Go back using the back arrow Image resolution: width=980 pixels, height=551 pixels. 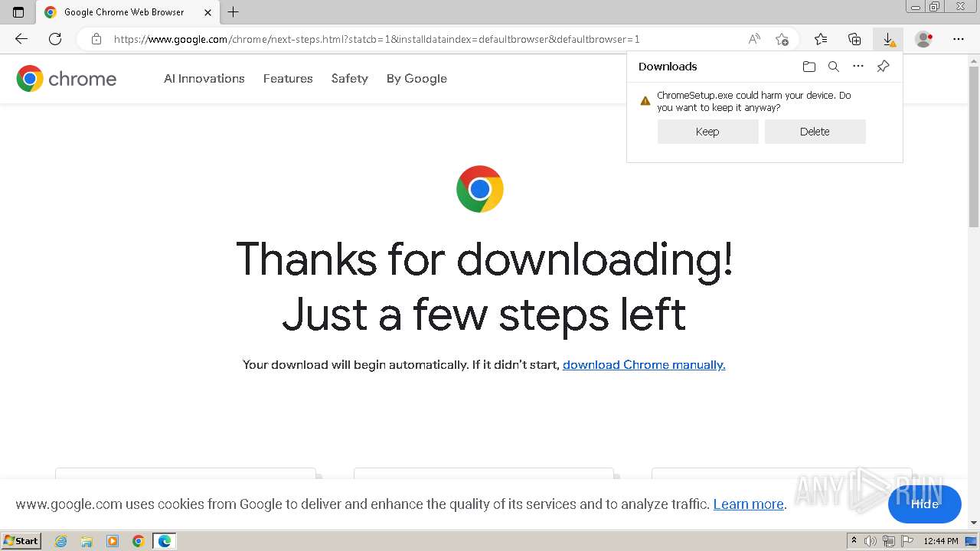21,39
